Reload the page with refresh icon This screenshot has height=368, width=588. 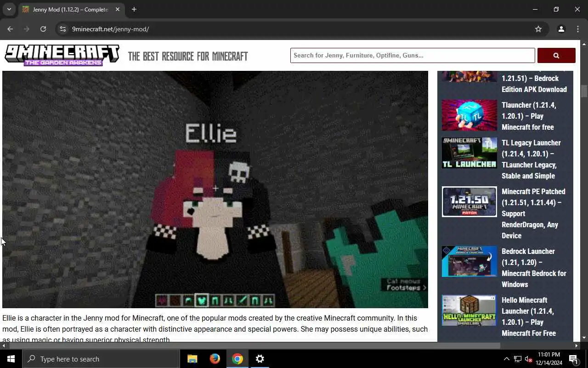click(x=43, y=29)
